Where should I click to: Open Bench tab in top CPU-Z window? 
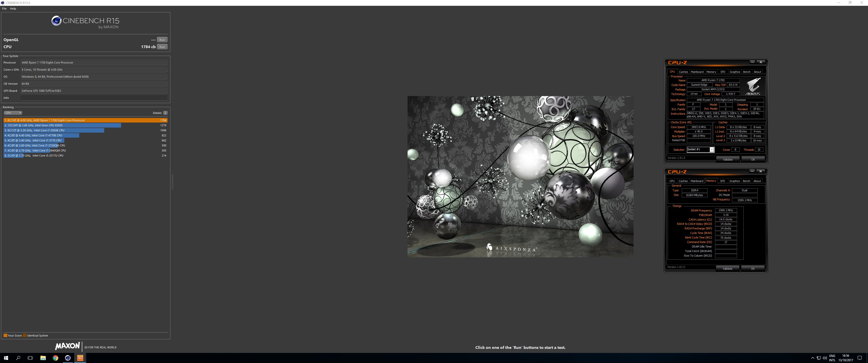(747, 72)
